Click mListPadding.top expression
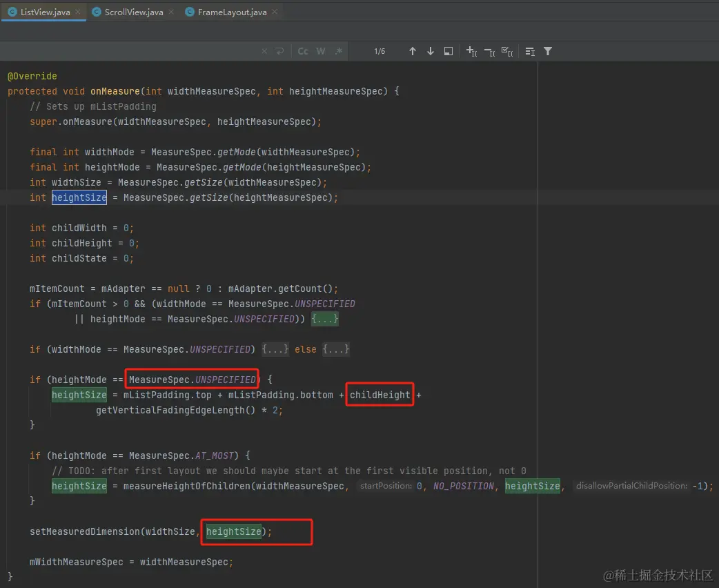The width and height of the screenshot is (719, 588). pyautogui.click(x=168, y=395)
